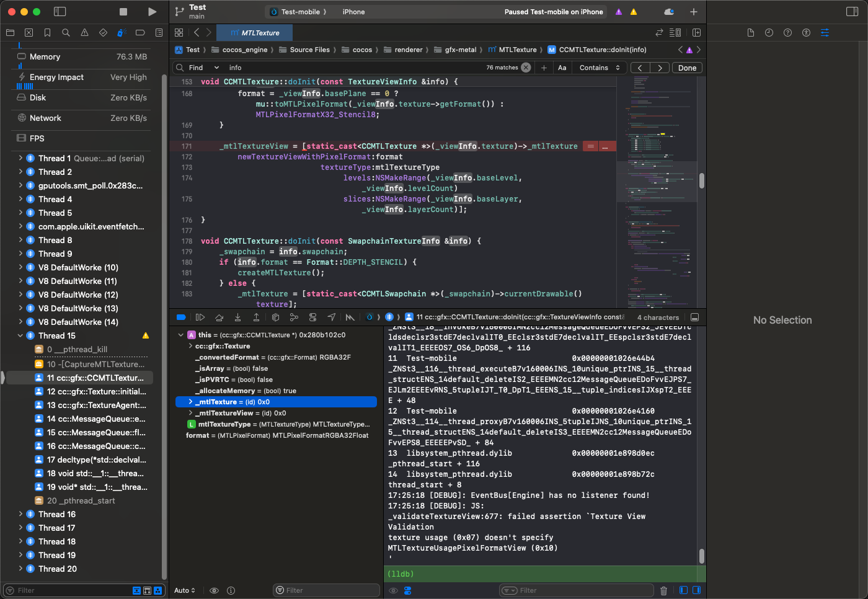Click the print description info icon
Viewport: 868px width, 599px height.
pyautogui.click(x=231, y=590)
